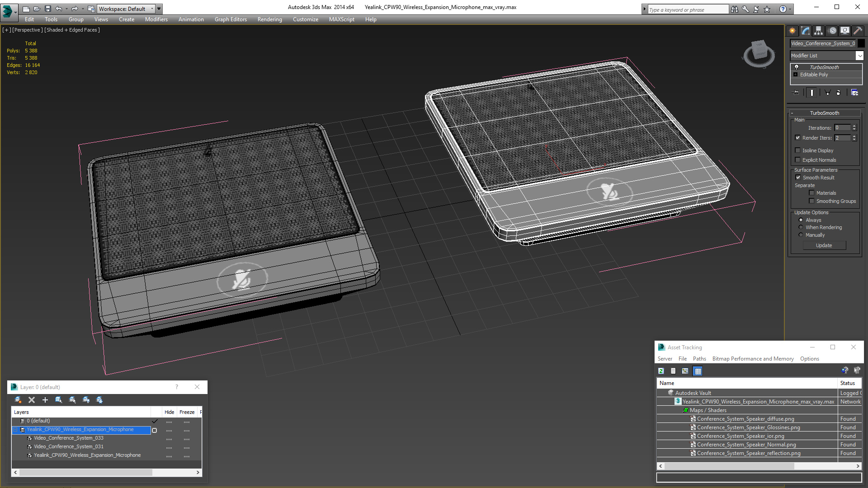Click the keyword search input field
Image resolution: width=868 pixels, height=488 pixels.
688,9
